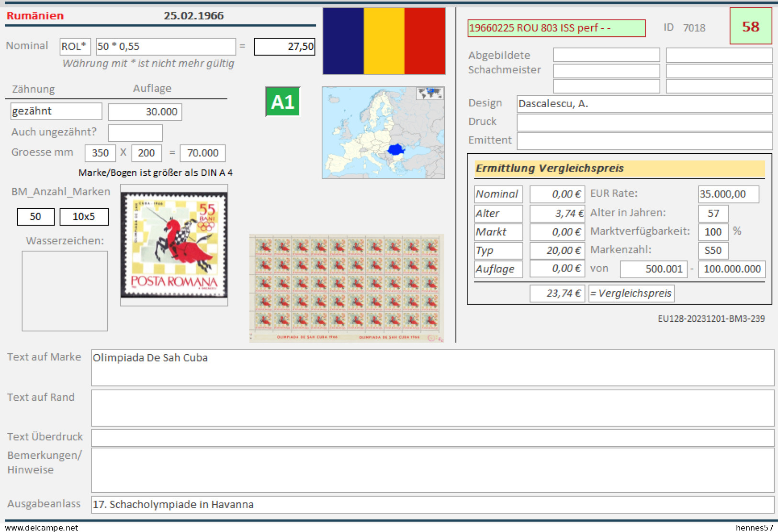Click the empty Emittent field
778x532 pixels.
pyautogui.click(x=644, y=141)
